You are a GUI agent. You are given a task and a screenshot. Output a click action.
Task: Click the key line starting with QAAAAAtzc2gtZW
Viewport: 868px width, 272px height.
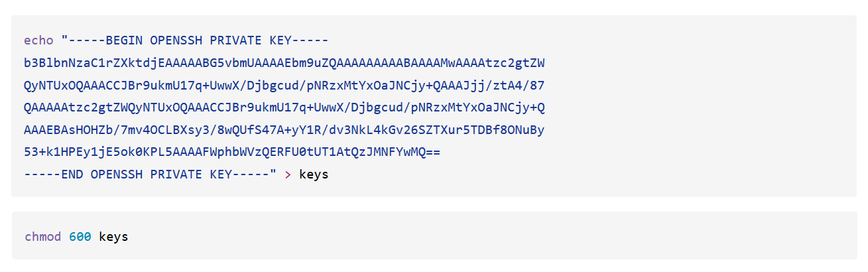click(x=284, y=107)
